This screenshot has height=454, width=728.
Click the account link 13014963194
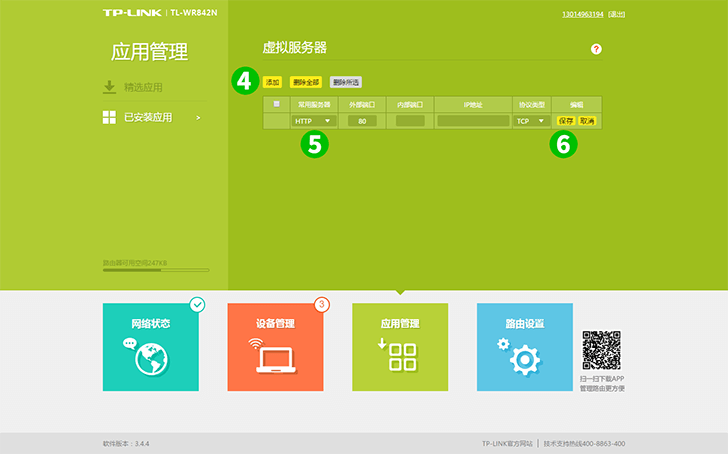(x=583, y=14)
